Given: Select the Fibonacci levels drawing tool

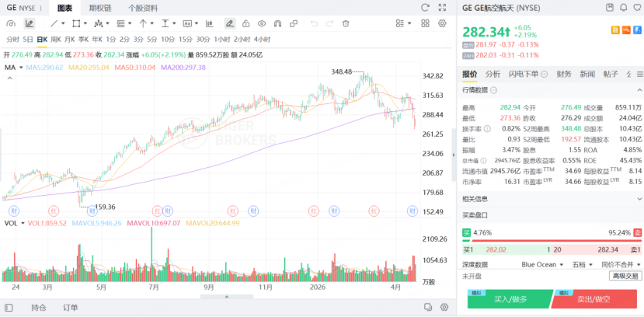Looking at the screenshot, I should click(120, 23).
